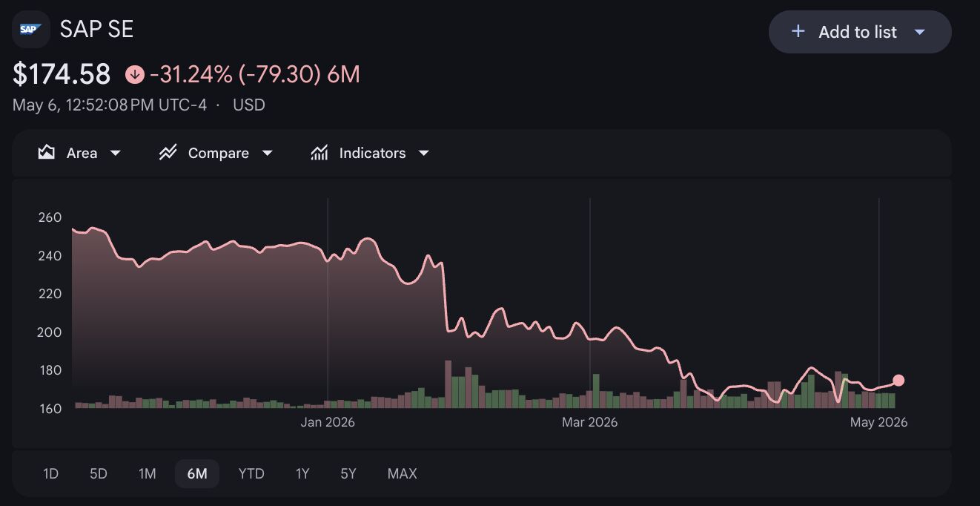Click the $174.58 price value
980x506 pixels.
point(62,74)
